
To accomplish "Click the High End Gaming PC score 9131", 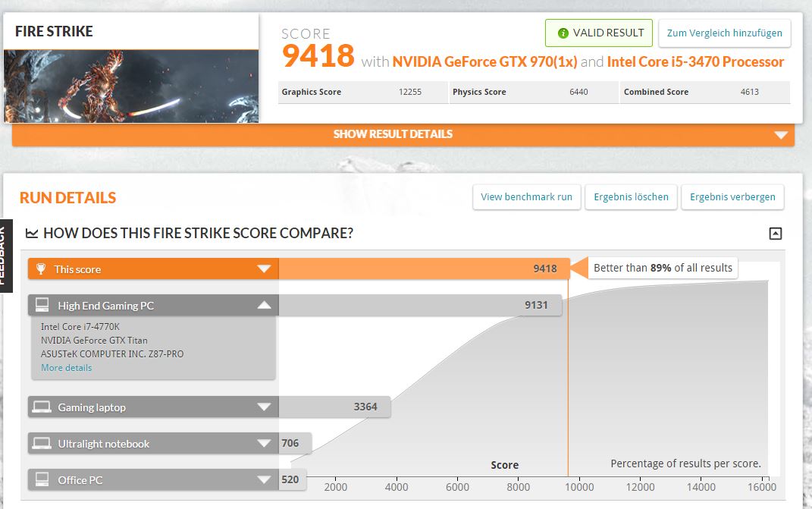I will [536, 305].
